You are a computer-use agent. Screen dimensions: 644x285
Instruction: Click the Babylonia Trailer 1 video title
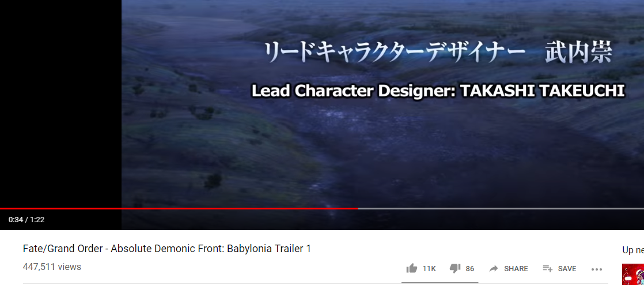coord(166,249)
